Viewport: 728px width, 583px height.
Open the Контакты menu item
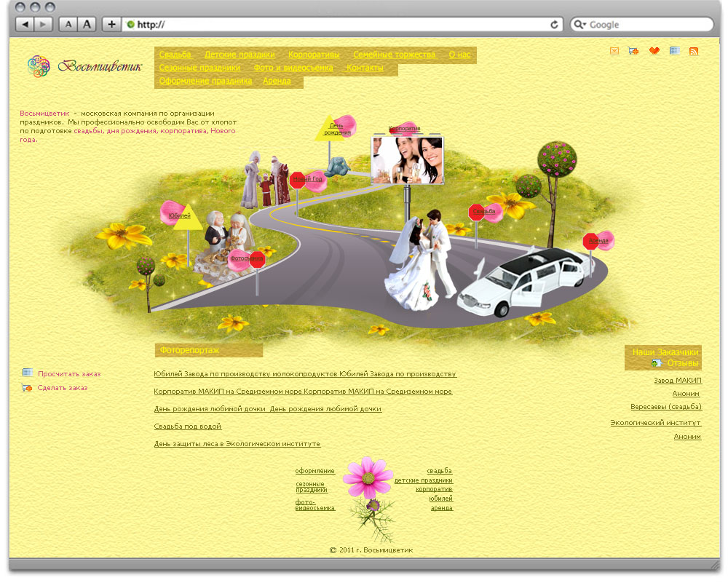click(365, 68)
